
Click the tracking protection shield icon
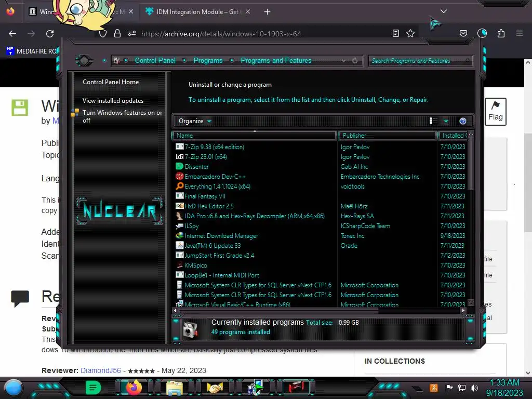click(x=103, y=34)
